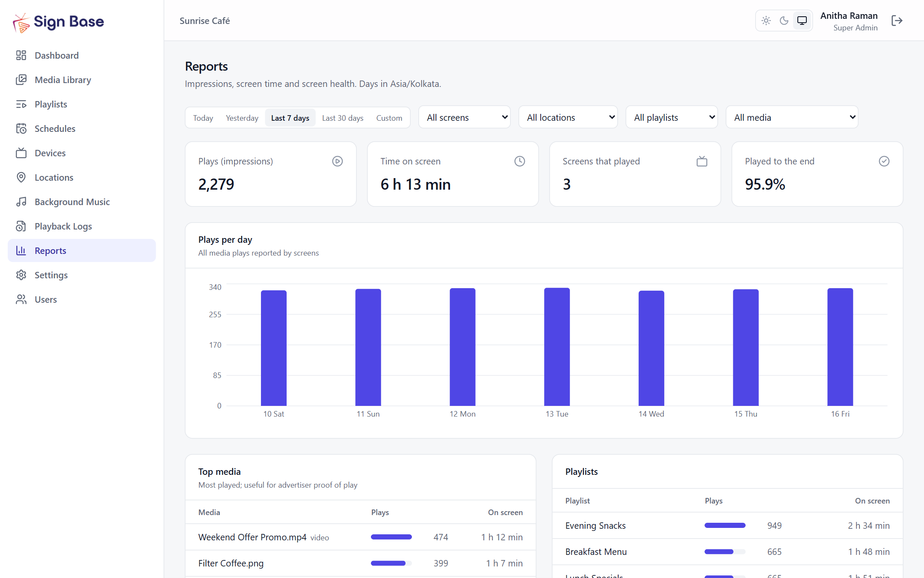Switch to dark theme with moon toggle

784,21
